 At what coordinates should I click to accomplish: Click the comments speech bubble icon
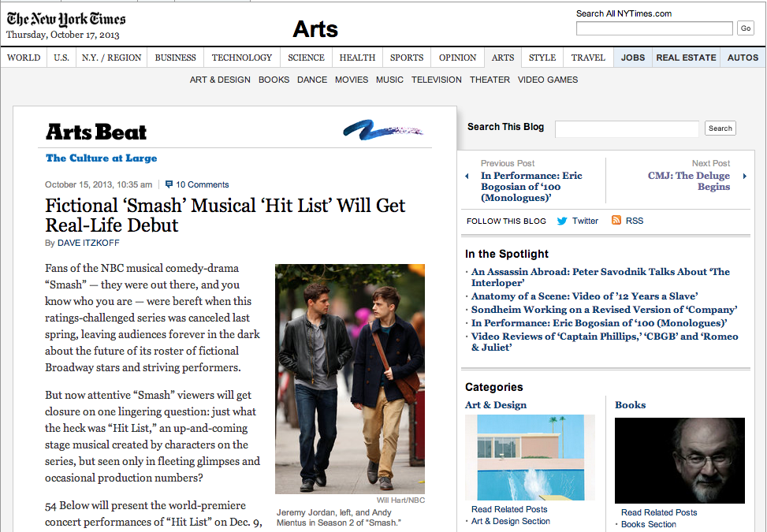169,184
